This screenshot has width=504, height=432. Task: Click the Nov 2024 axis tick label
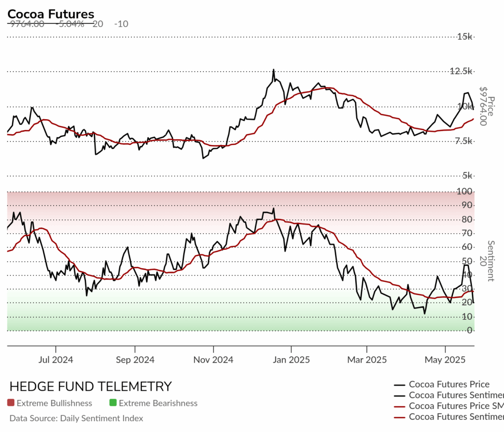click(x=213, y=359)
